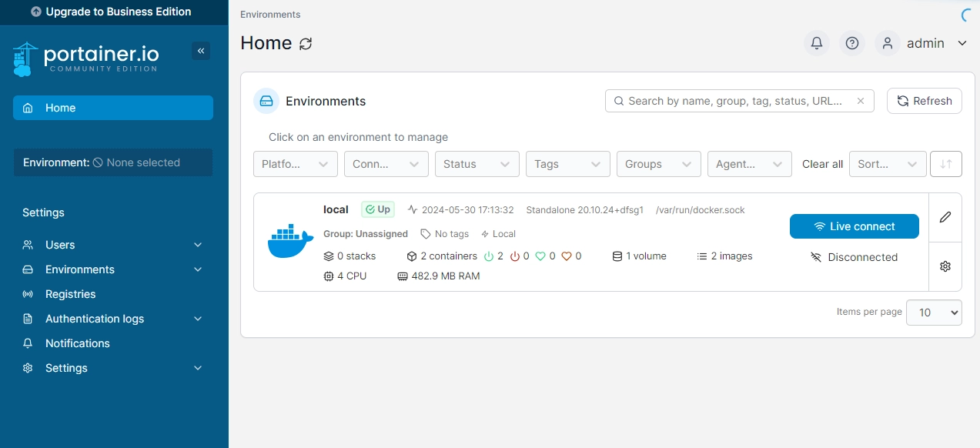Expand the Items per page selector
The width and height of the screenshot is (980, 448).
click(934, 313)
